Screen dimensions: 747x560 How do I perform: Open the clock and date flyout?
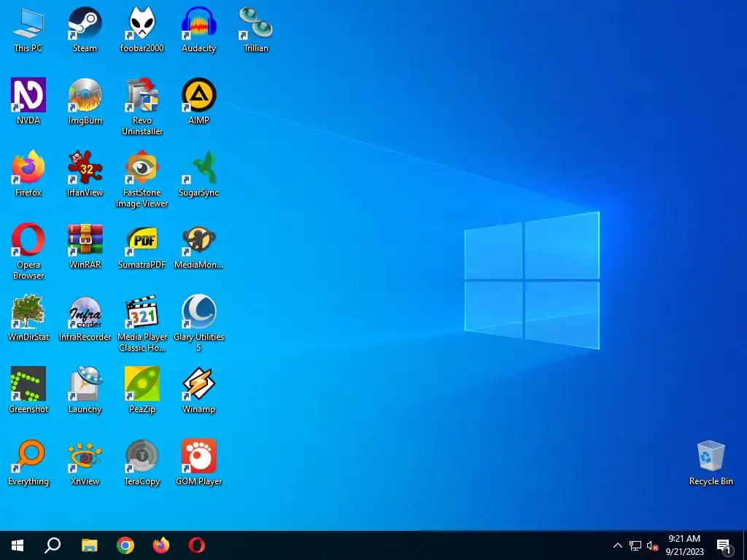(x=684, y=545)
